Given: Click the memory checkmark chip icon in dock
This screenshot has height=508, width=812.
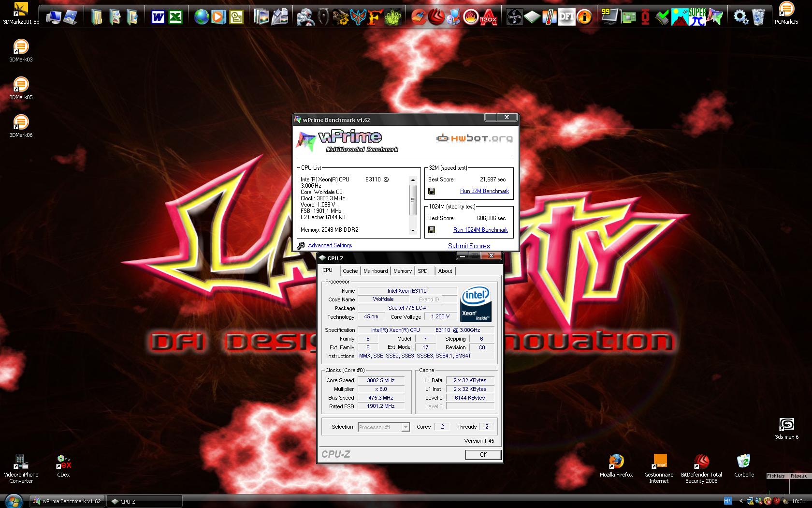Looking at the screenshot, I should [662, 17].
